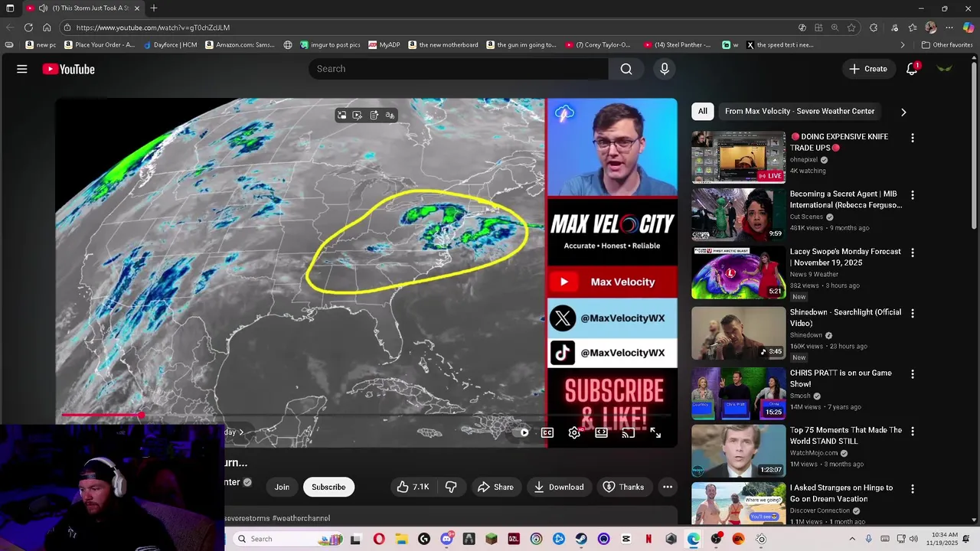Click the #weatherchannel hashtag link
The height and width of the screenshot is (551, 980).
[301, 518]
